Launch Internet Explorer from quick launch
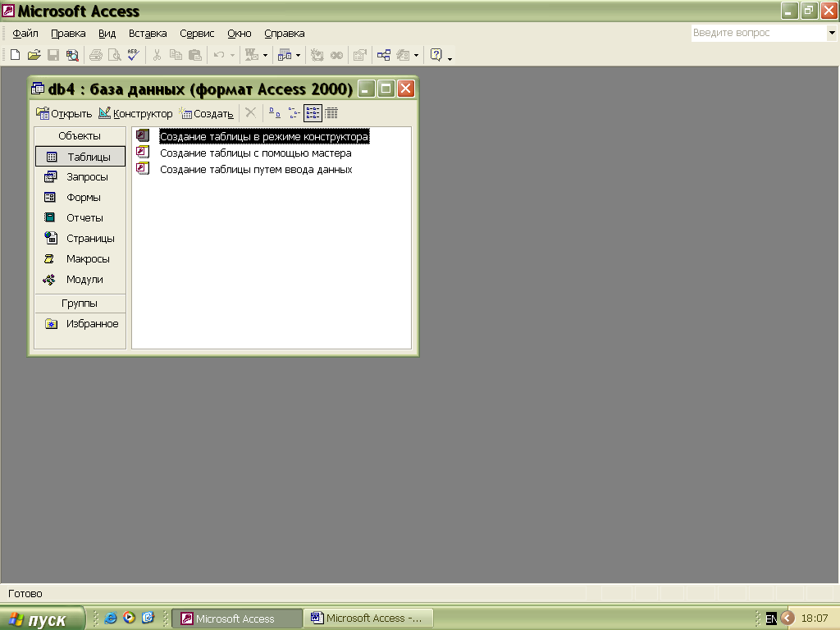 click(x=111, y=618)
